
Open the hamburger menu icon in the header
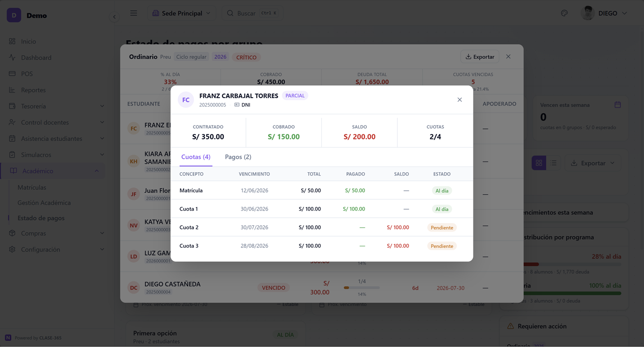point(134,13)
